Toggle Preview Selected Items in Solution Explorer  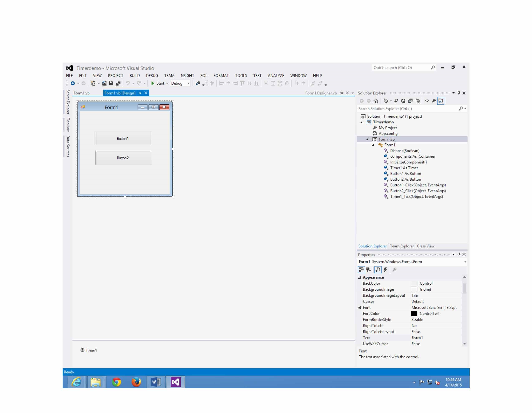441,101
